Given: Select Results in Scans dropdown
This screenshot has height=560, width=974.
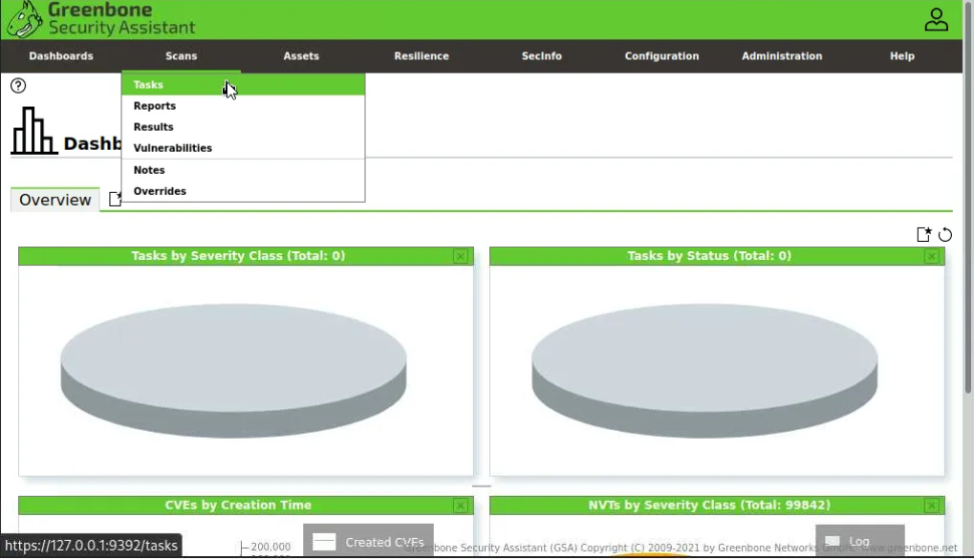Looking at the screenshot, I should [x=243, y=127].
